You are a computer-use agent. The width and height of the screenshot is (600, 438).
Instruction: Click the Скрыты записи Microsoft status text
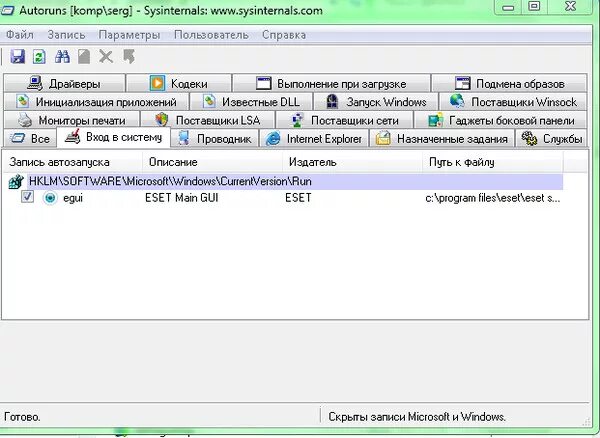point(417,417)
